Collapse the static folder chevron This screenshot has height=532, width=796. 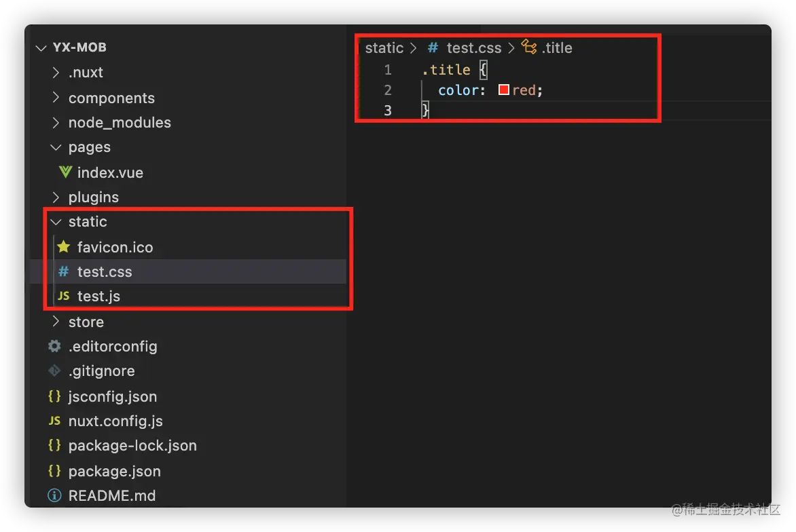click(56, 222)
